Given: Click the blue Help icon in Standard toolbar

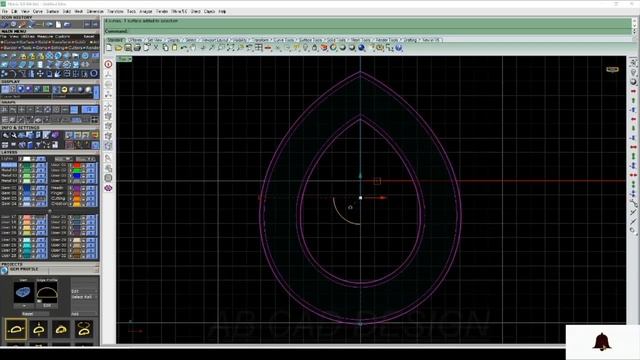Looking at the screenshot, I should pyautogui.click(x=399, y=48).
